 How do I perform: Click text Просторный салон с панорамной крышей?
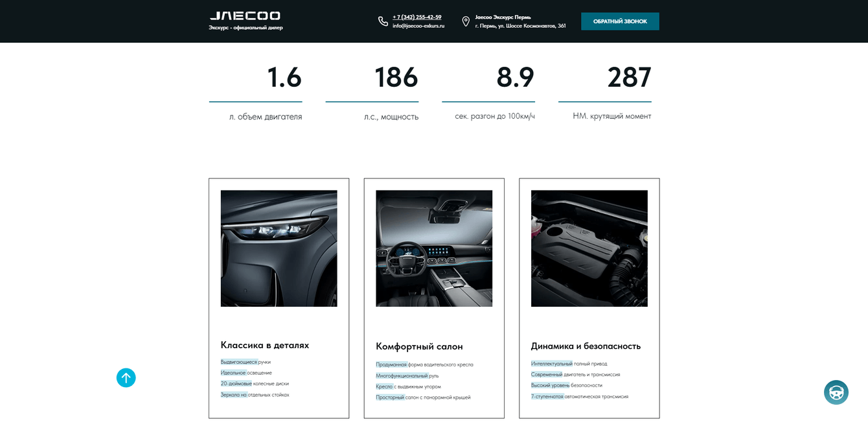click(423, 398)
